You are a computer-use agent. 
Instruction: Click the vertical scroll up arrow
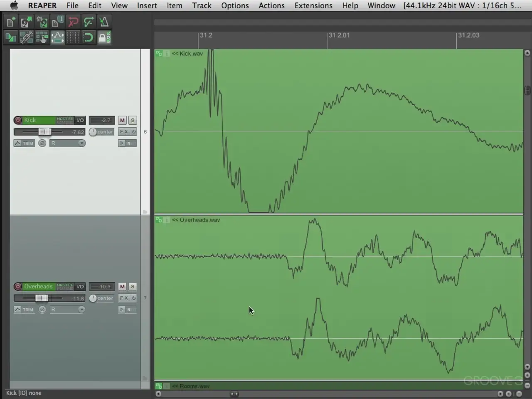(x=527, y=53)
